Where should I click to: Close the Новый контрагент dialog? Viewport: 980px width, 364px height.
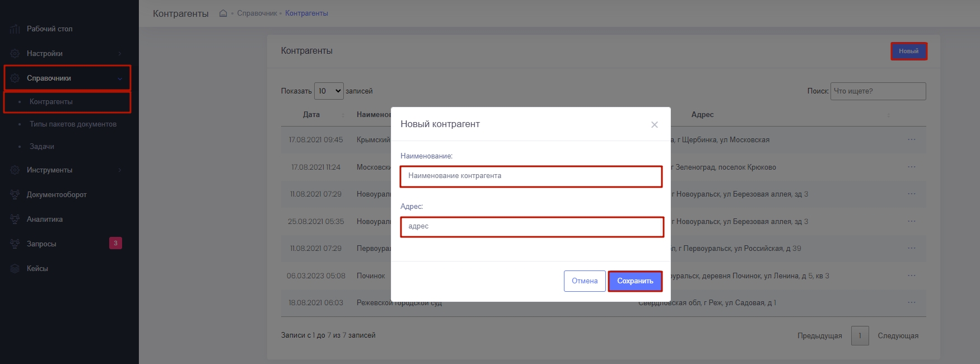click(x=654, y=124)
